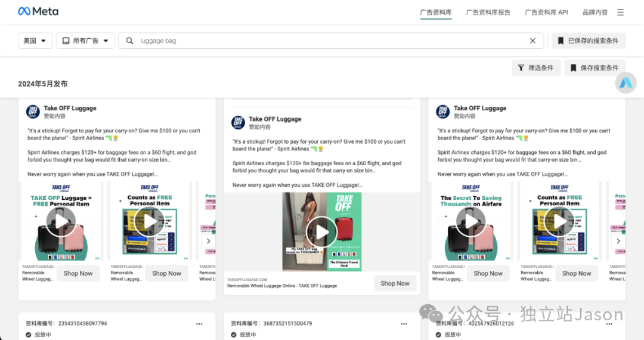
Task: Open the 筛选条件 filter button
Action: tap(536, 68)
